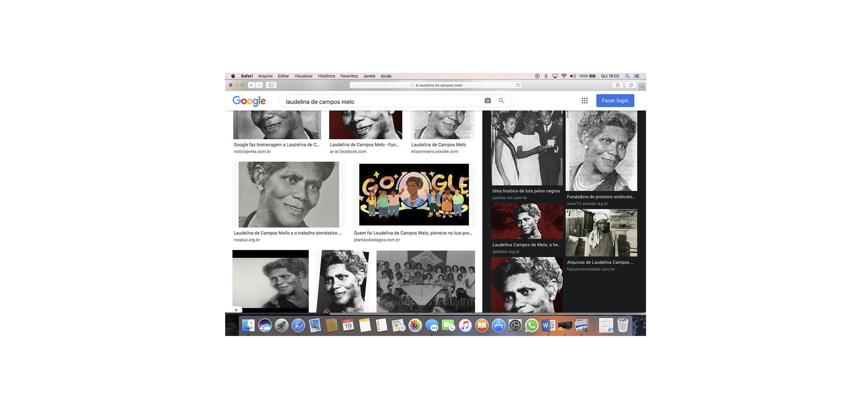
Task: Open the Google apps grid
Action: [x=585, y=101]
